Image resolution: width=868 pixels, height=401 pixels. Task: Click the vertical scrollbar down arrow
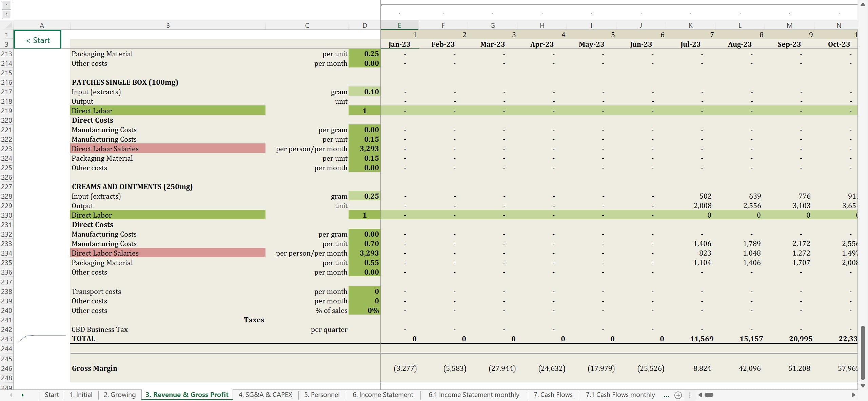pyautogui.click(x=863, y=386)
